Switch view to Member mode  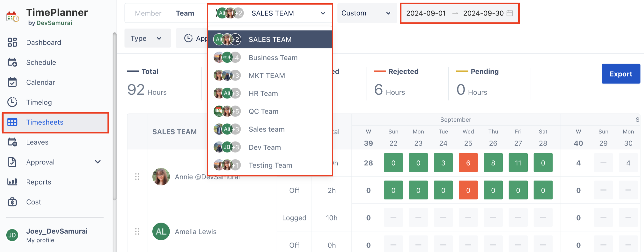(x=148, y=13)
